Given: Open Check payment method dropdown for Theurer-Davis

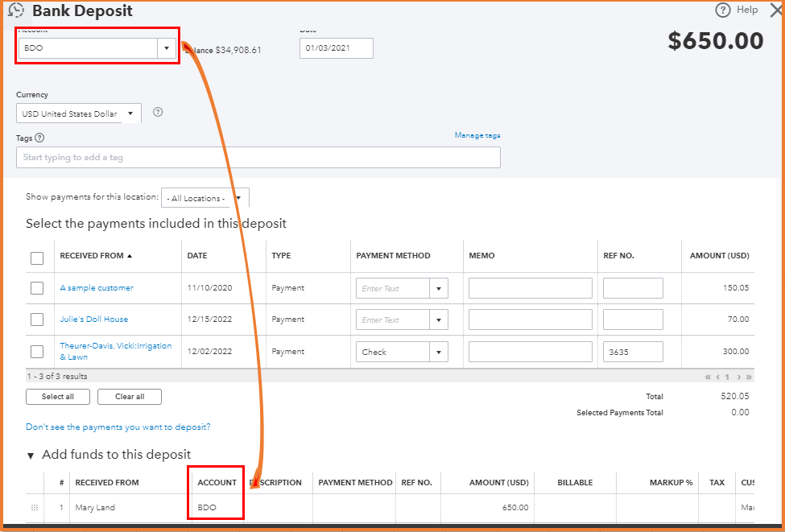Looking at the screenshot, I should [439, 352].
